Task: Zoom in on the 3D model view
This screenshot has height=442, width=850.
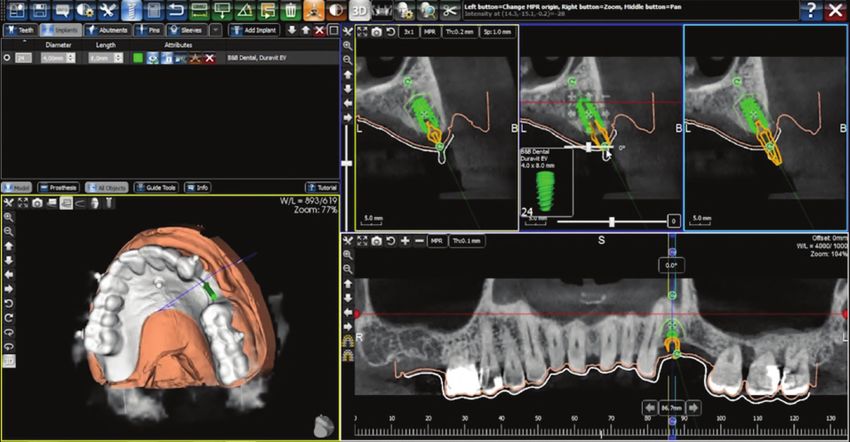Action: click(9, 217)
